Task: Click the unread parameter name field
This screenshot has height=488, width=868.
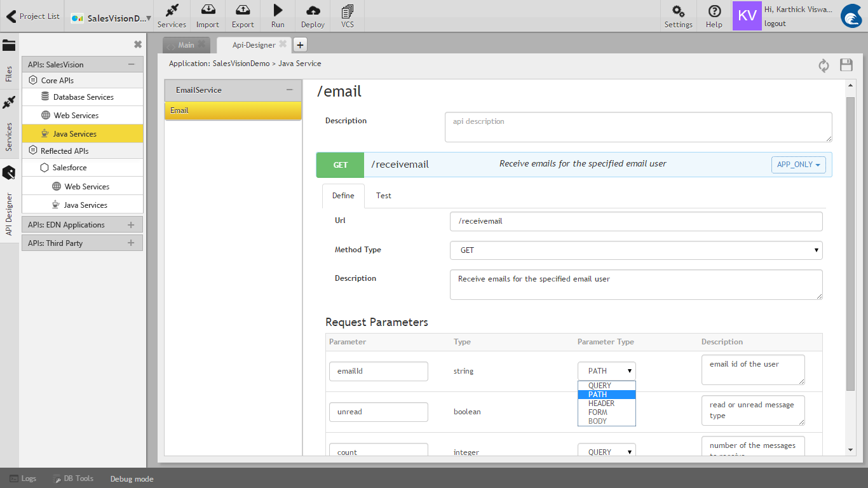Action: tap(379, 412)
